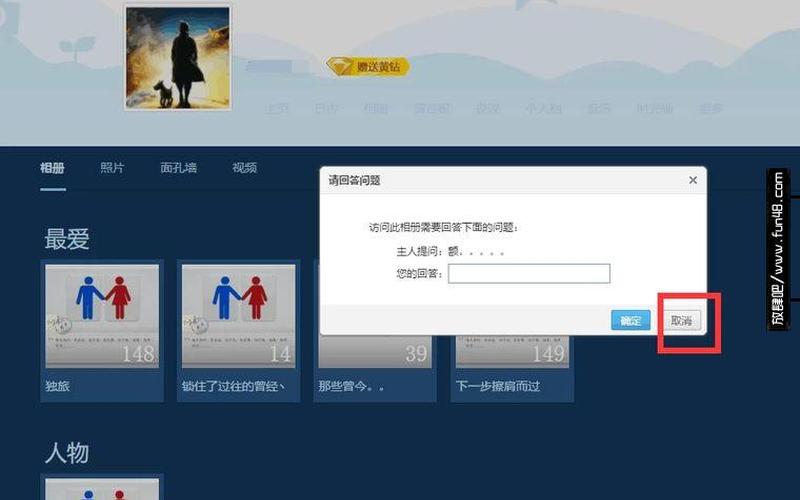Open the 更多 item in the top navigation
Image resolution: width=800 pixels, height=500 pixels.
pyautogui.click(x=711, y=108)
